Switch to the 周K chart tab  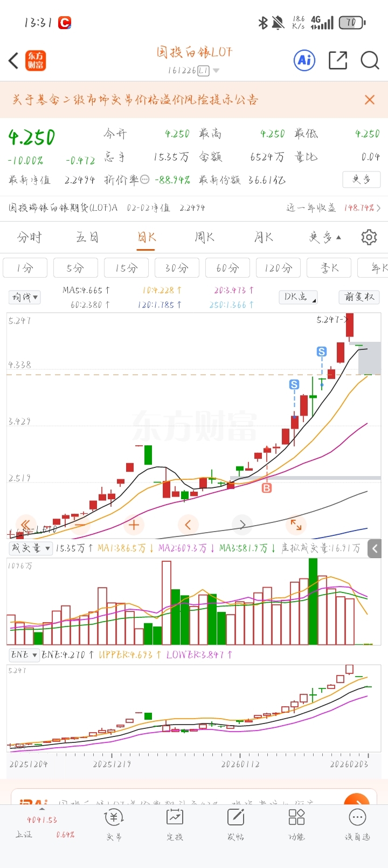[x=204, y=237]
